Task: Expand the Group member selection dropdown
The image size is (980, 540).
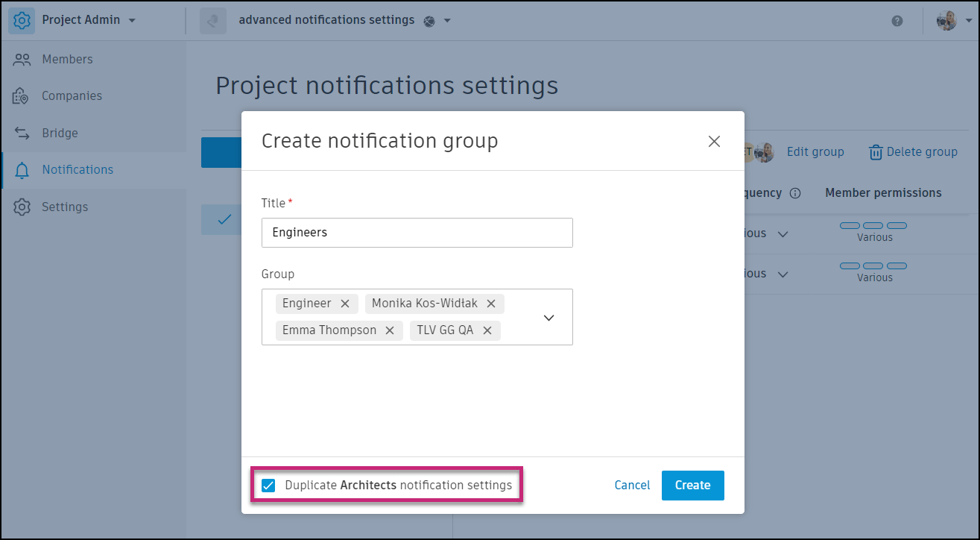Action: pyautogui.click(x=549, y=317)
